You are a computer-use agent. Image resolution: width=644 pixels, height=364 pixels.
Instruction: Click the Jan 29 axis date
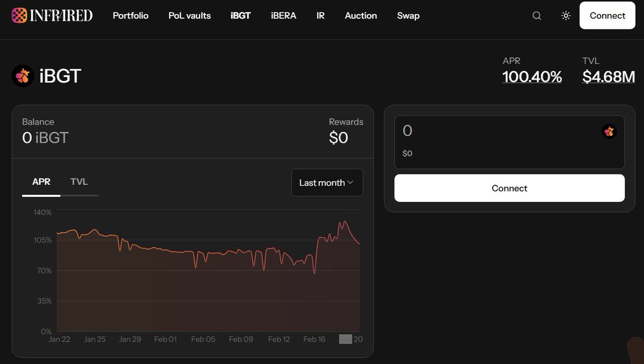tap(129, 339)
